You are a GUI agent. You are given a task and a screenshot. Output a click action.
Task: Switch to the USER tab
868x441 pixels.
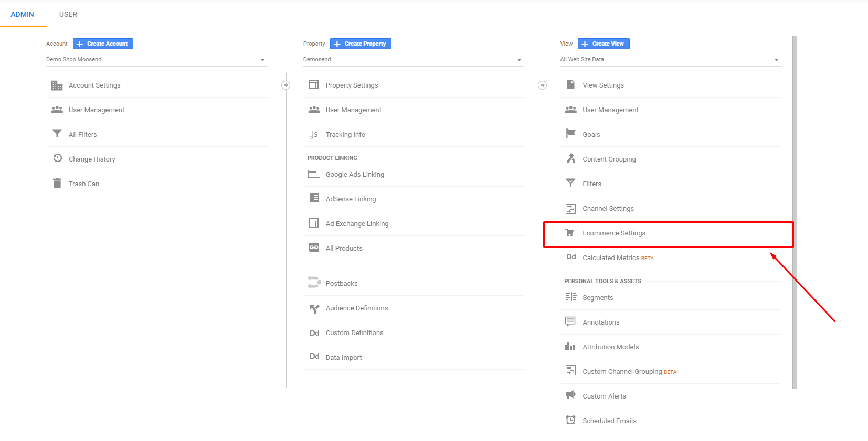[x=68, y=14]
